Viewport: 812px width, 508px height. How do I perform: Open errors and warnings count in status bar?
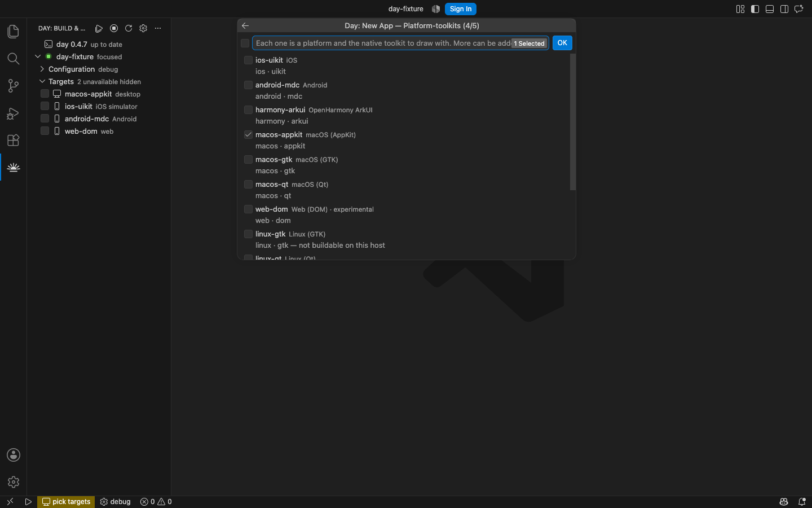(156, 502)
